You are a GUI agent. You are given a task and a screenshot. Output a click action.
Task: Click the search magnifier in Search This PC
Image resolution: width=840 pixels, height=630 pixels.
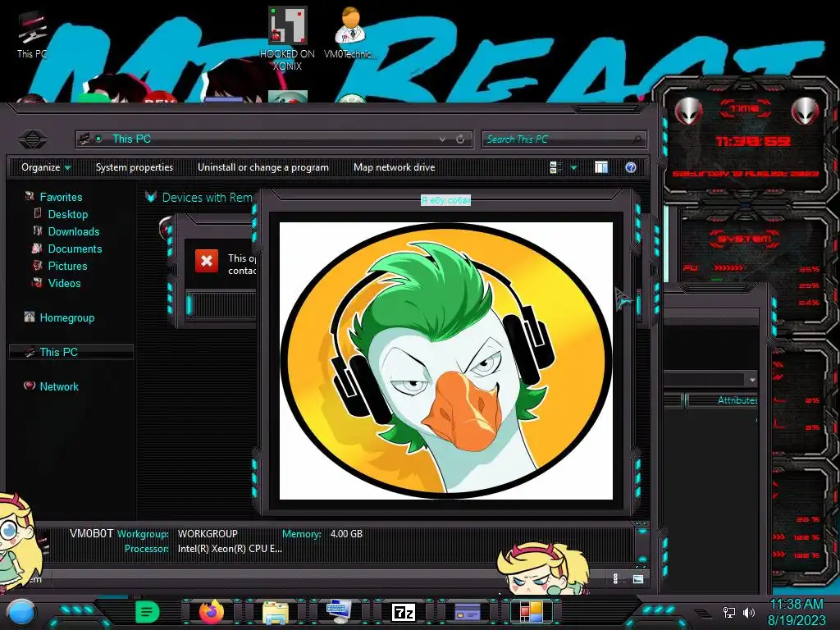(x=637, y=139)
